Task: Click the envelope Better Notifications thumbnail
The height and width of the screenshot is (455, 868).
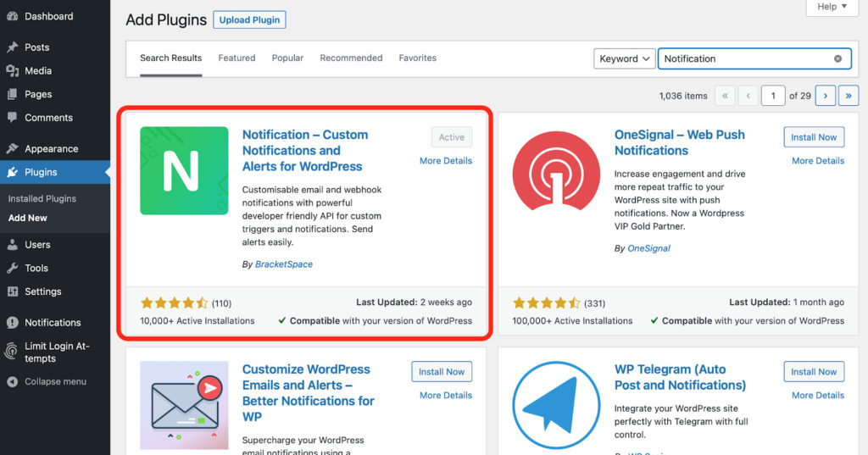Action: click(x=184, y=405)
